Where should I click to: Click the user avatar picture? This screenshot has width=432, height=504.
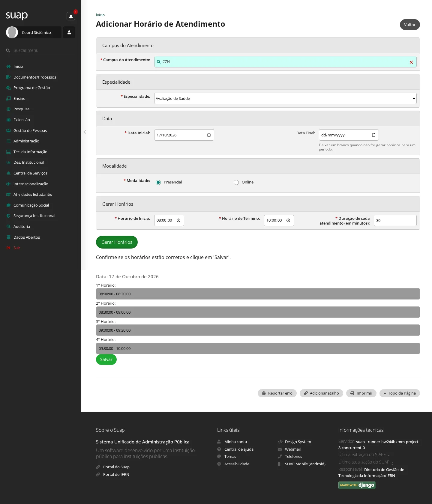pos(12,32)
